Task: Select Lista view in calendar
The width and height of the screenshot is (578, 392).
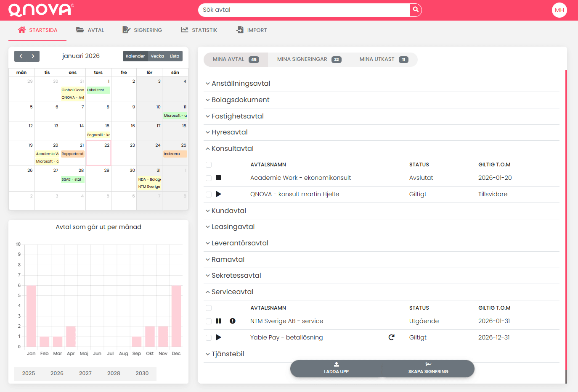Action: pyautogui.click(x=175, y=56)
